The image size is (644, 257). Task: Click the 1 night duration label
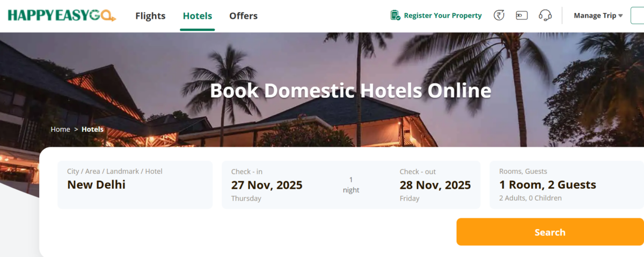pyautogui.click(x=351, y=184)
